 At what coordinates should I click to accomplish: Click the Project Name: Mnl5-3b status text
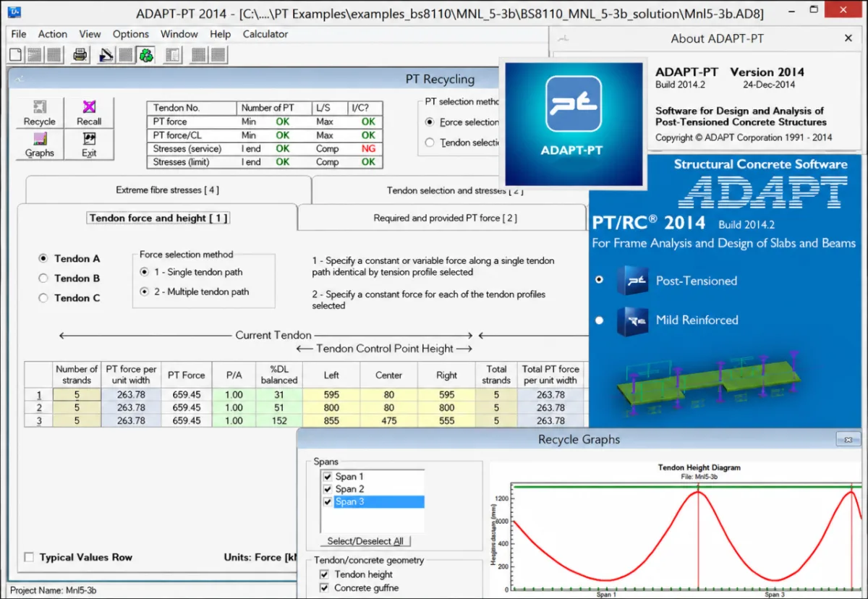tap(52, 590)
